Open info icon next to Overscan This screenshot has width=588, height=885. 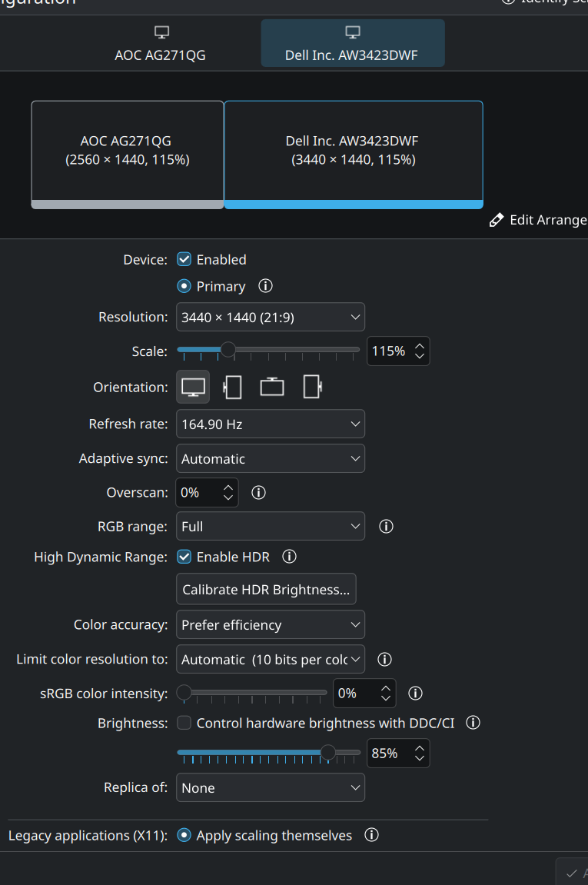tap(258, 493)
